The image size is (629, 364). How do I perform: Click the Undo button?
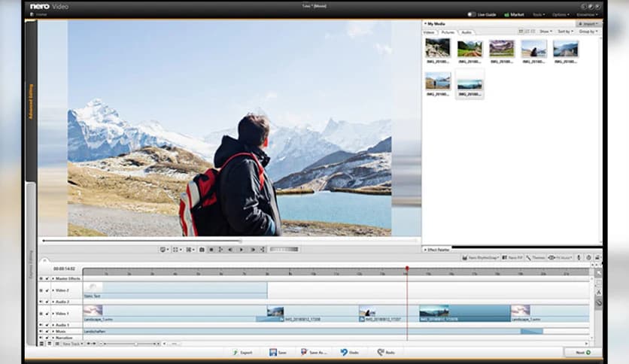(x=350, y=353)
